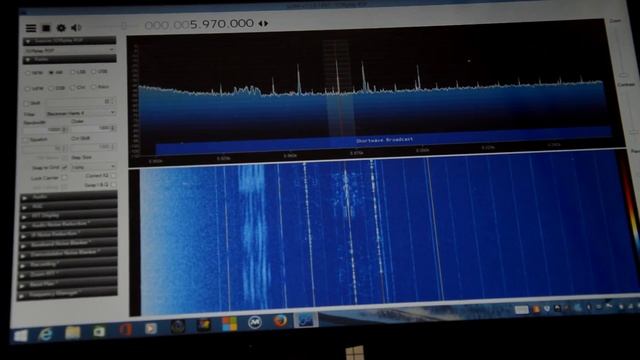Select LSB demodulation mode
The width and height of the screenshot is (640, 360).
[78, 72]
